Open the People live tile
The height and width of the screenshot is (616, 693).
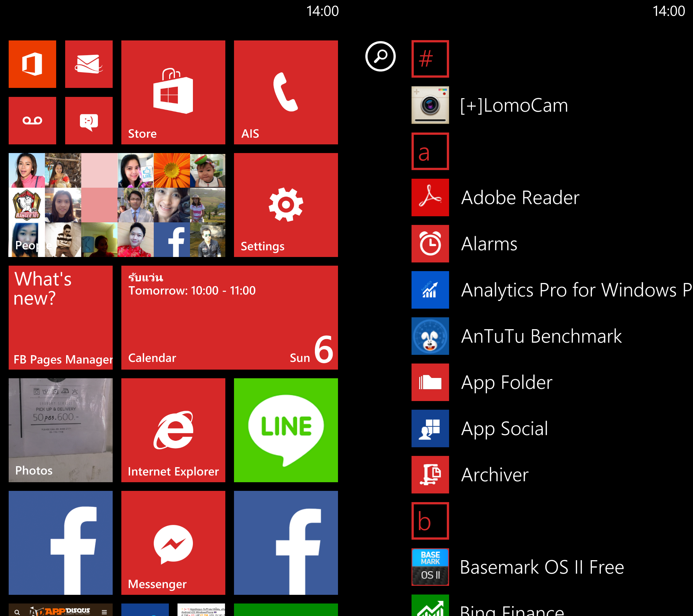coord(117,205)
